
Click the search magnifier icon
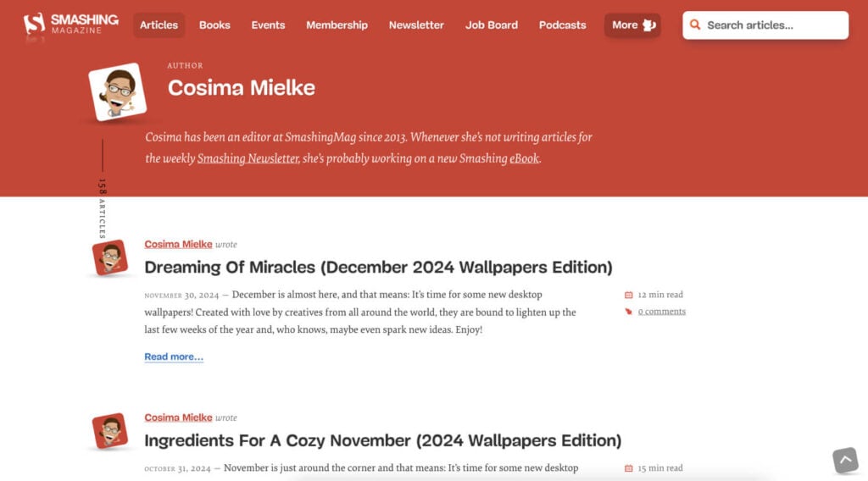695,25
